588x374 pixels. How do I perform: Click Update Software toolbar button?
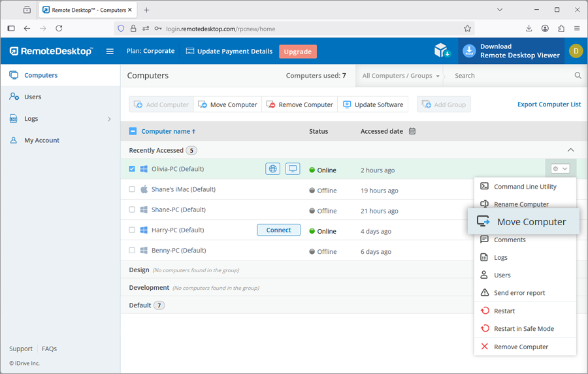click(x=373, y=104)
